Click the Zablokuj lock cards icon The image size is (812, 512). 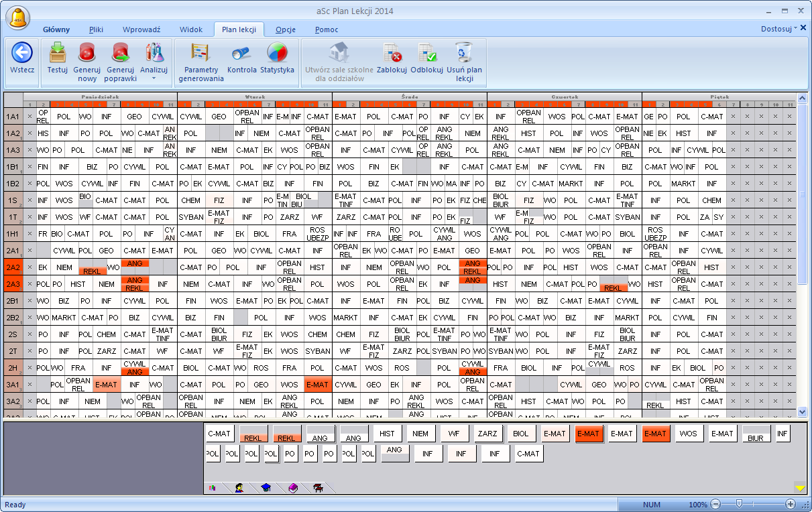[392, 52]
